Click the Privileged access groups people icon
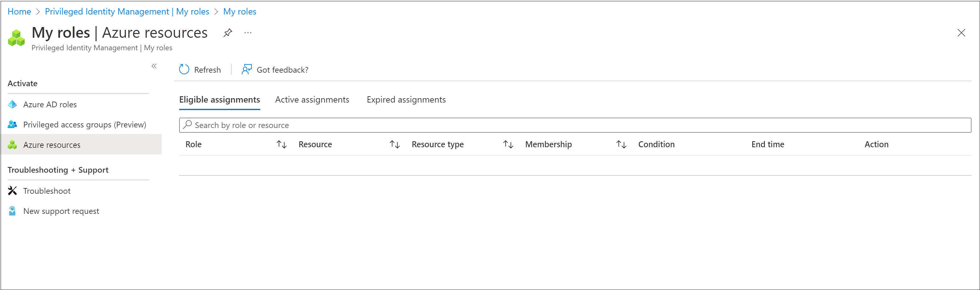Image resolution: width=980 pixels, height=290 pixels. coord(13,125)
